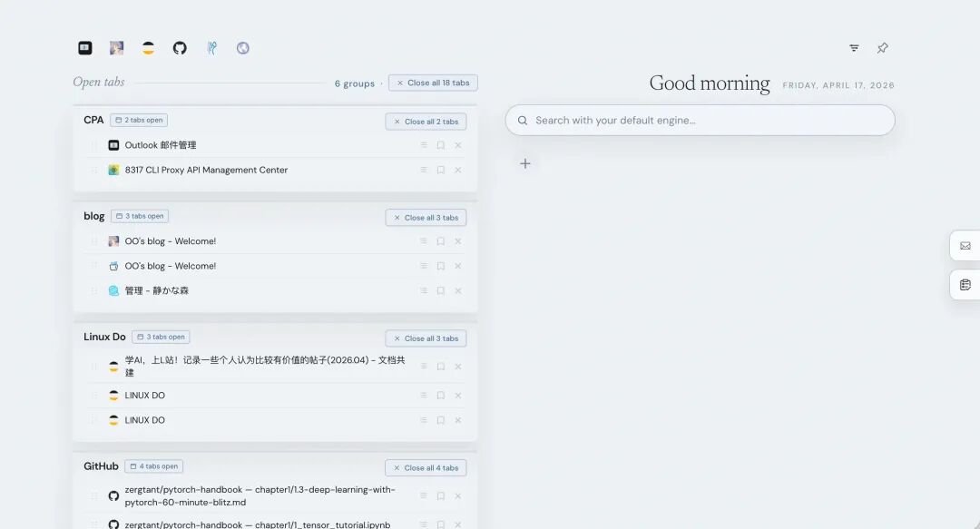Click the magnifier icon in search box
This screenshot has width=980, height=529.
click(x=523, y=120)
